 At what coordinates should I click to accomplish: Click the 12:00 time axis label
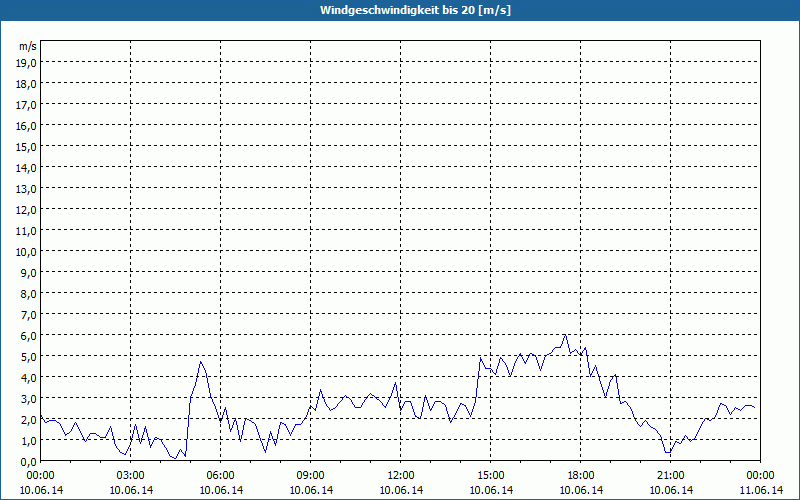coord(401,476)
